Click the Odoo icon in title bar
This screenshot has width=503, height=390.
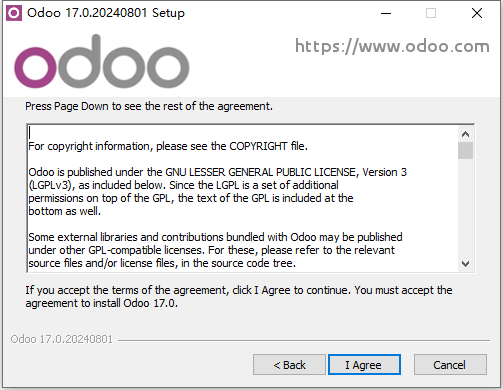(x=14, y=13)
